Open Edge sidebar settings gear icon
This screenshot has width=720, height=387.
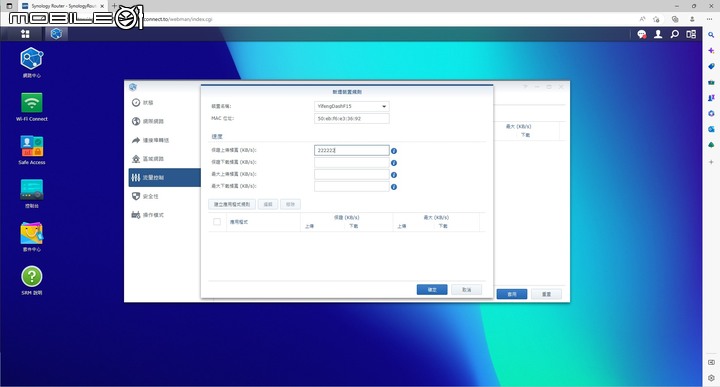click(x=711, y=378)
